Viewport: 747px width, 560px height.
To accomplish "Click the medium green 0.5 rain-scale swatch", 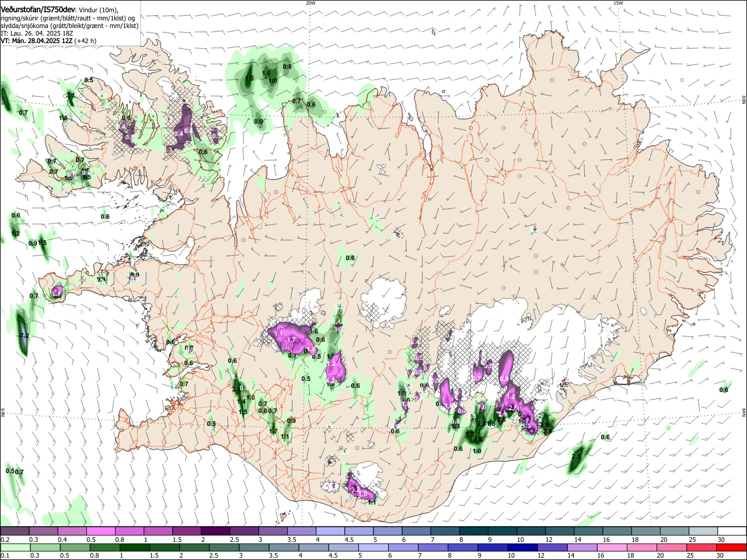I will (75, 547).
